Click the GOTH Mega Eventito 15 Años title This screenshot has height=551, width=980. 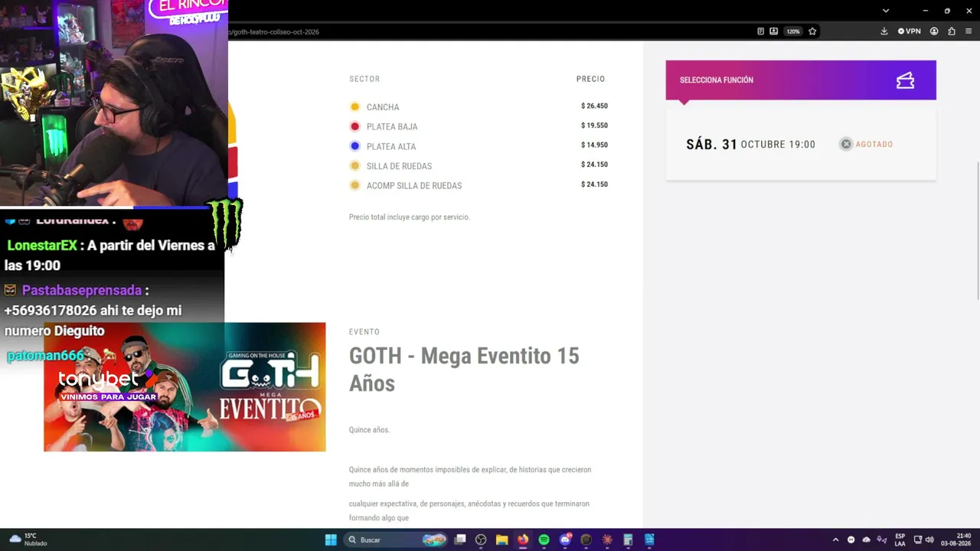(464, 369)
